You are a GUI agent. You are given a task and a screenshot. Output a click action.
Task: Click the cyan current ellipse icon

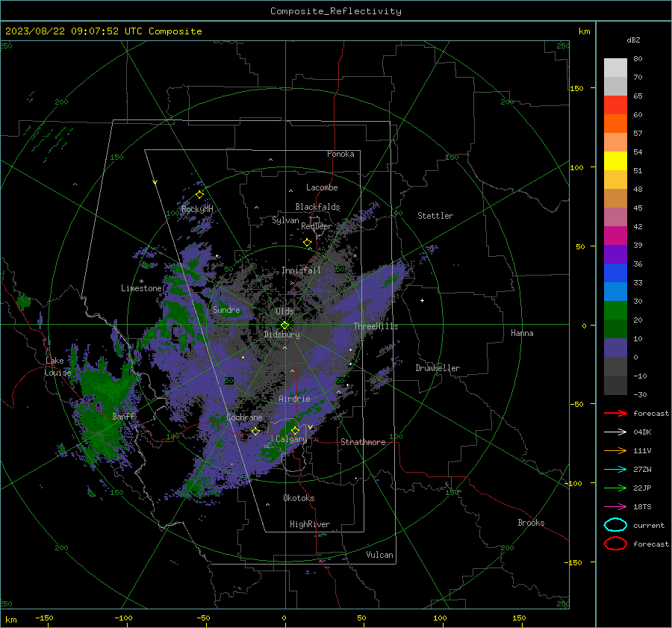coord(615,525)
